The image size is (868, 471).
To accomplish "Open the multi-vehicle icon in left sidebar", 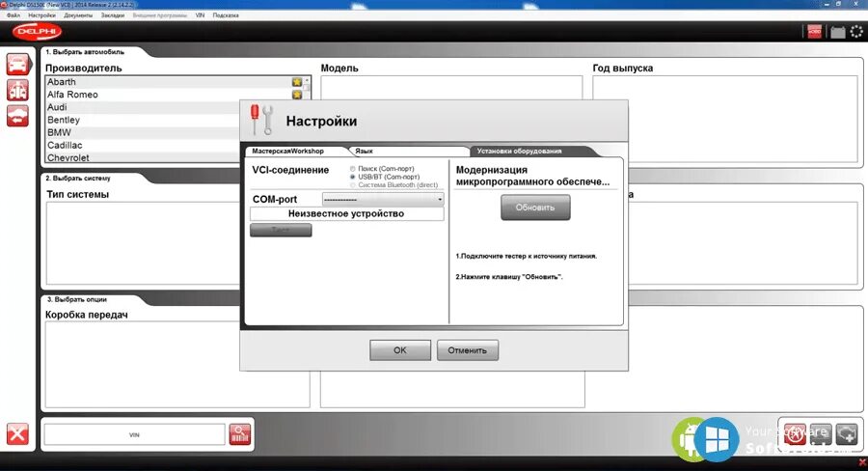I will pos(17,90).
